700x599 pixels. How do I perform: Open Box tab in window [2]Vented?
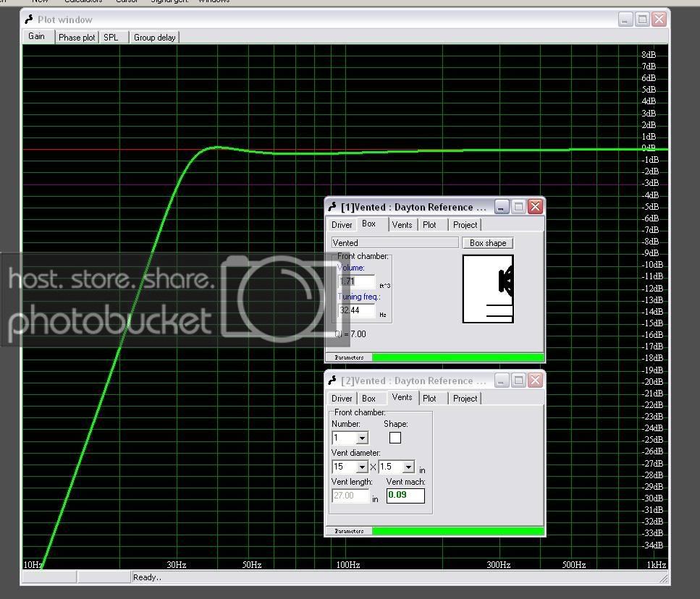[x=371, y=399]
